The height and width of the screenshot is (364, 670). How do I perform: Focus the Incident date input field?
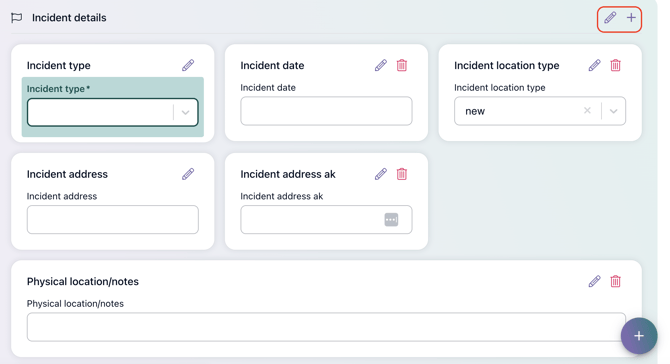point(326,111)
